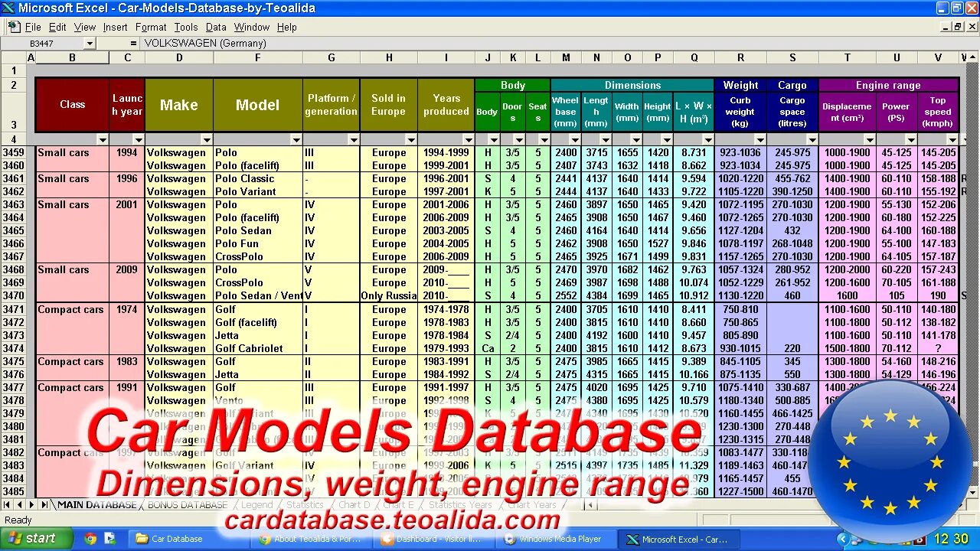Click the Excel workbook icon beside the File menu
This screenshot has height=551, width=980.
13,26
